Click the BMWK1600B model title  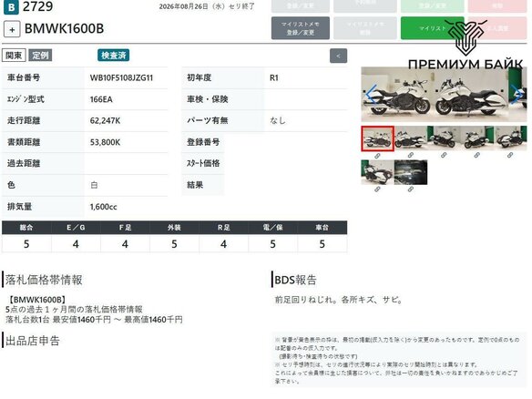point(64,29)
